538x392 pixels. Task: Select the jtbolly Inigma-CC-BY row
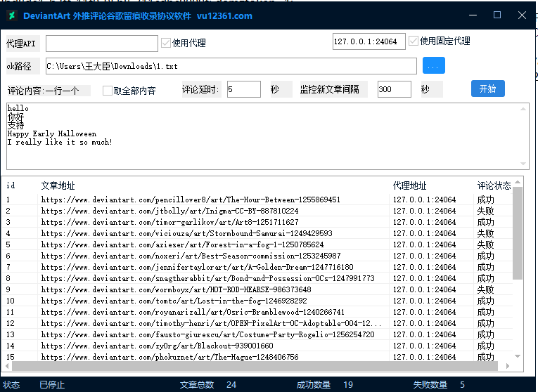pyautogui.click(x=257, y=211)
